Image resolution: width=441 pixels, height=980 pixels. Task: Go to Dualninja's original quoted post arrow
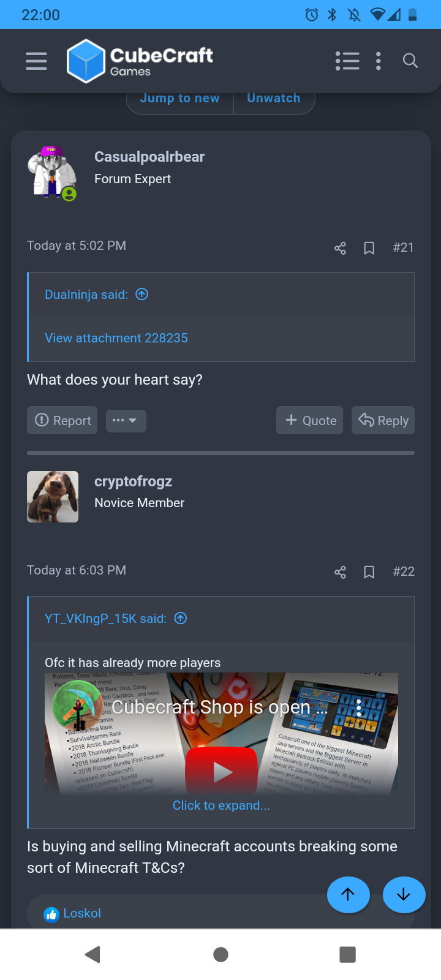(x=142, y=294)
